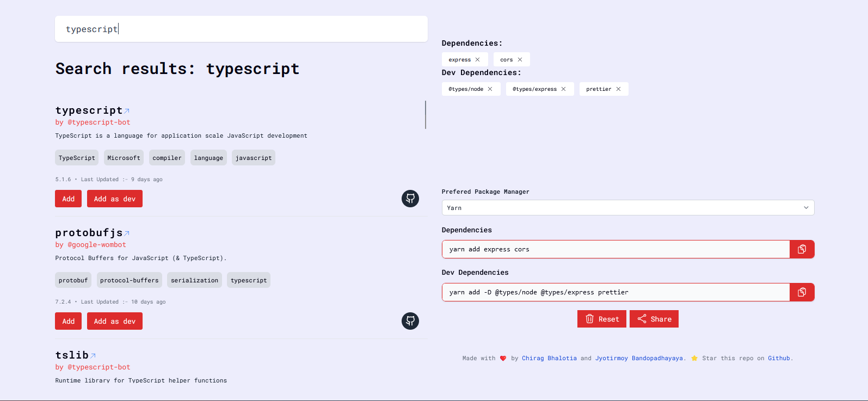The width and height of the screenshot is (868, 401).
Task: Open author link @typescript-bot under tslib
Action: [x=99, y=367]
